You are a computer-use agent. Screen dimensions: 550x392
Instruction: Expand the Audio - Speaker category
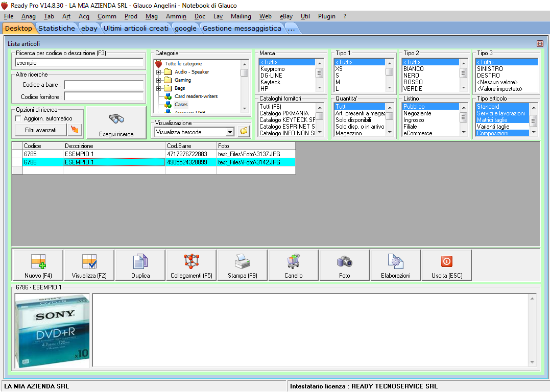(159, 72)
